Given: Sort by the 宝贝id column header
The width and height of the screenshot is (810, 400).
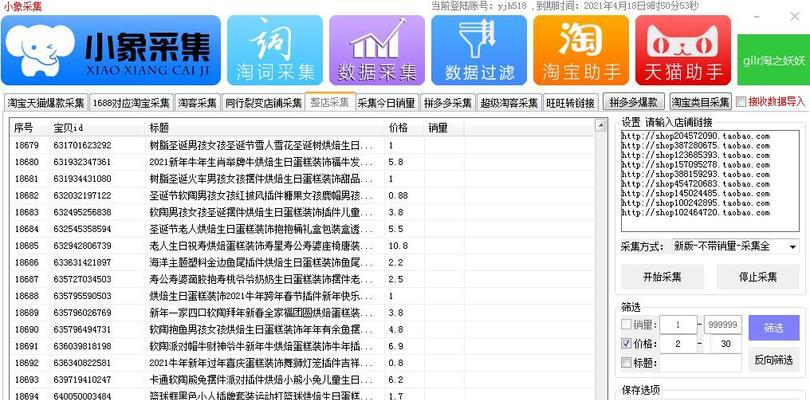Looking at the screenshot, I should (98, 128).
